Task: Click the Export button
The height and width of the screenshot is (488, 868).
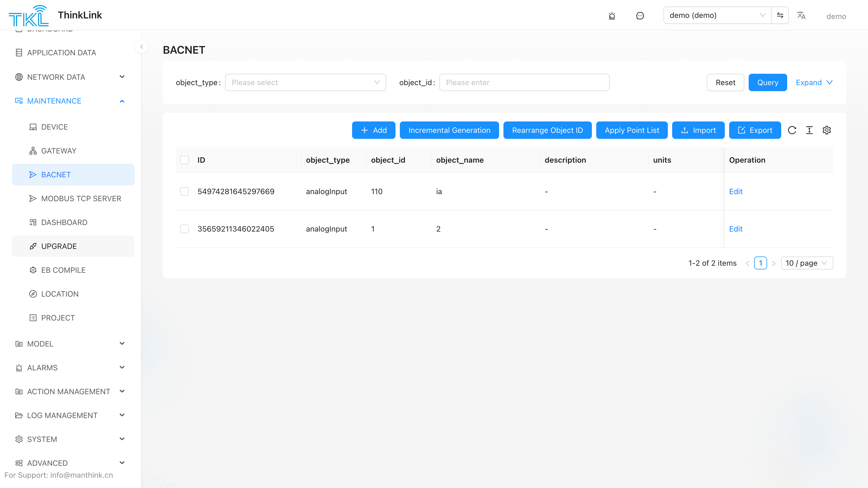Action: point(755,130)
